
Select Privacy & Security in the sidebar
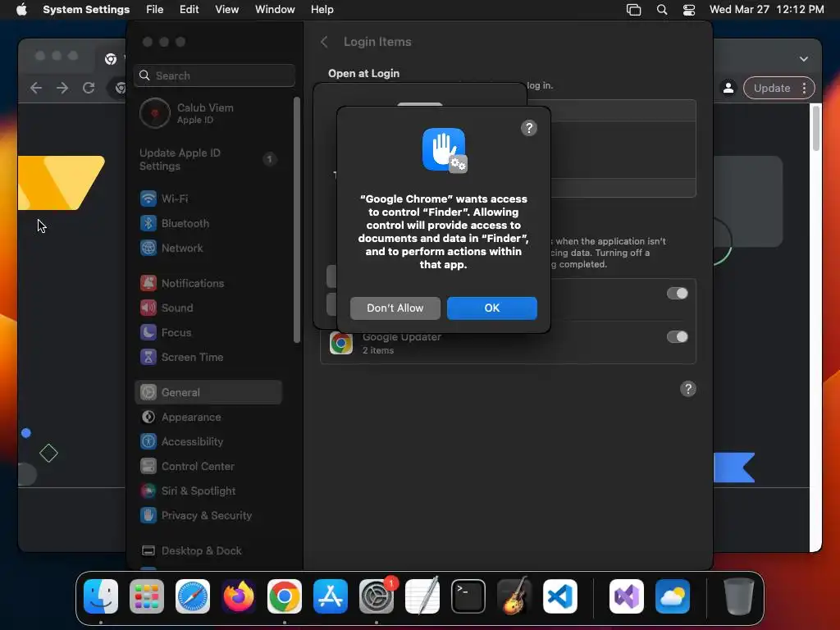pos(209,516)
